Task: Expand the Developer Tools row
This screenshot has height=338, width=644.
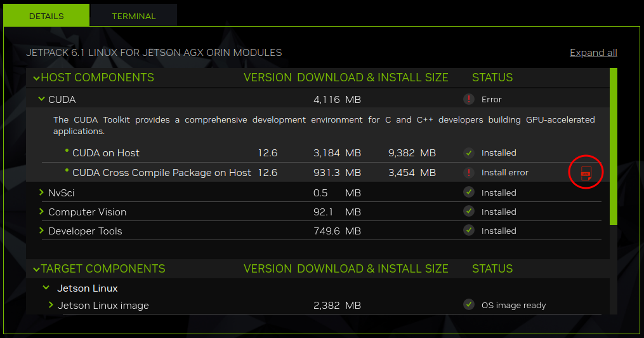Action: [42, 231]
